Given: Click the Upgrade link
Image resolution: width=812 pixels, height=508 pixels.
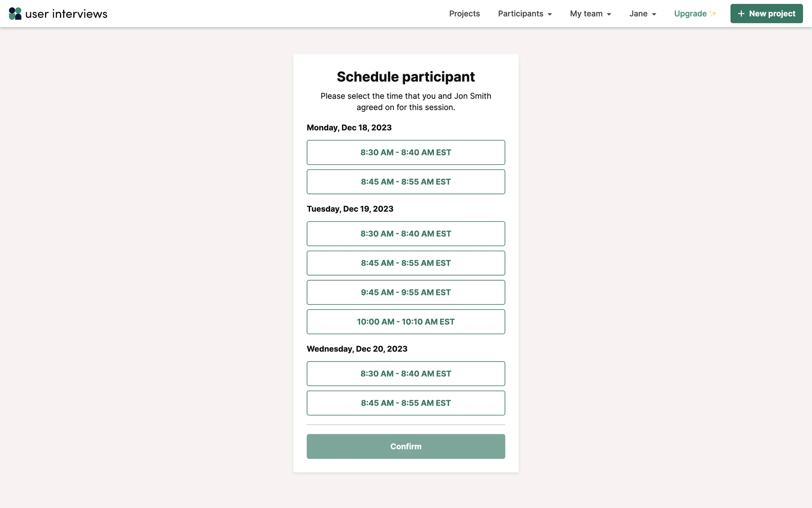Looking at the screenshot, I should click(690, 14).
